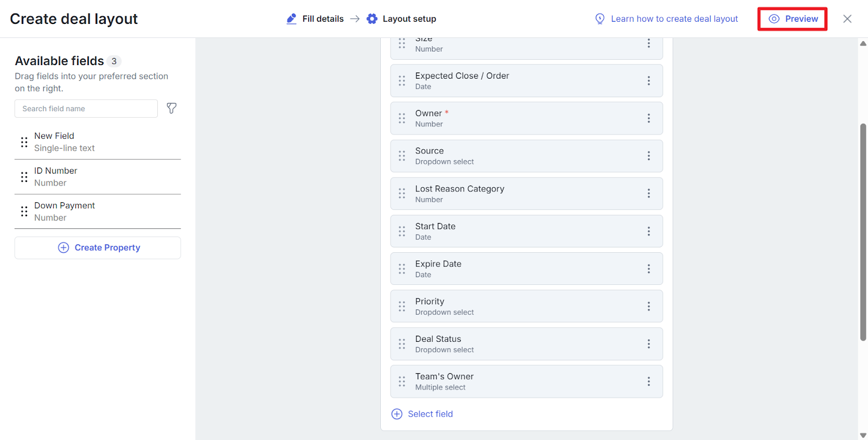Close the Create deal layout dialog
Viewport: 868px width, 440px height.
click(x=847, y=19)
